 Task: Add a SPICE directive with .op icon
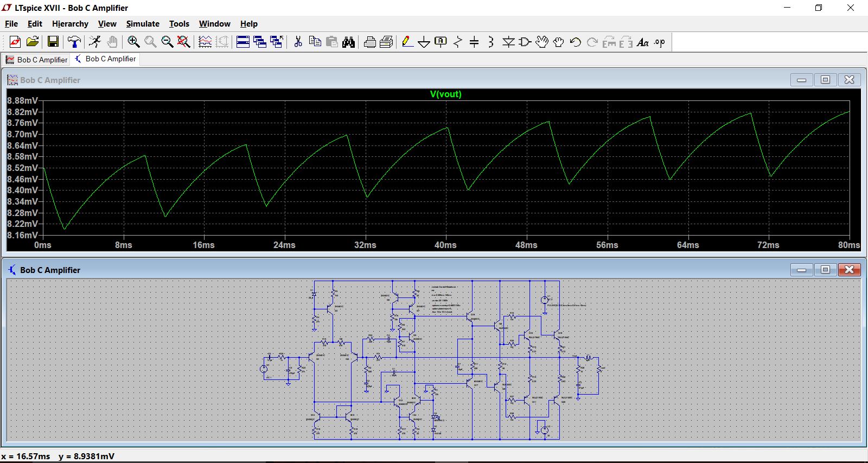660,42
